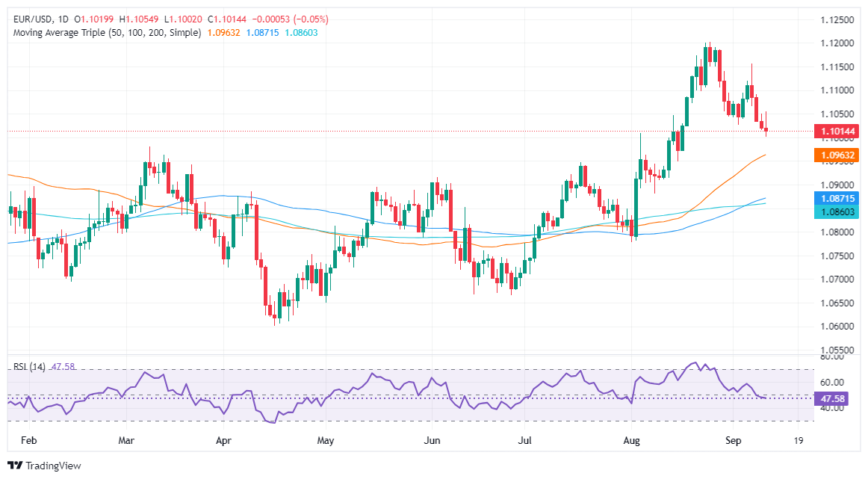This screenshot has width=868, height=479.
Task: Click the orange 50 MA value in legend
Action: click(x=223, y=33)
